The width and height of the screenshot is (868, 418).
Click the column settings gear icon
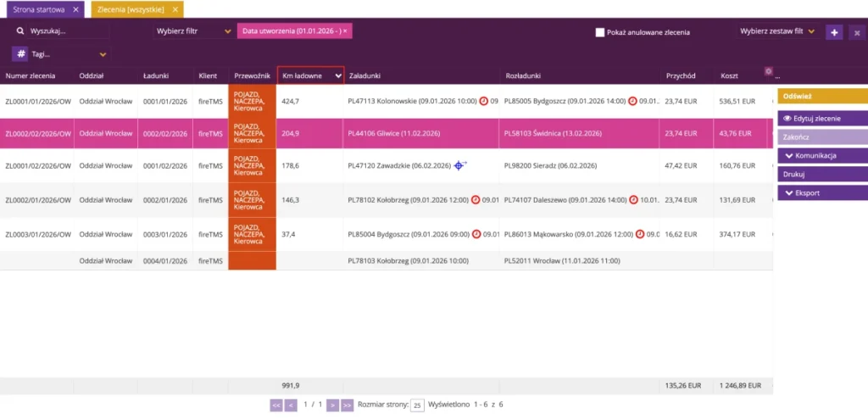[x=768, y=71]
